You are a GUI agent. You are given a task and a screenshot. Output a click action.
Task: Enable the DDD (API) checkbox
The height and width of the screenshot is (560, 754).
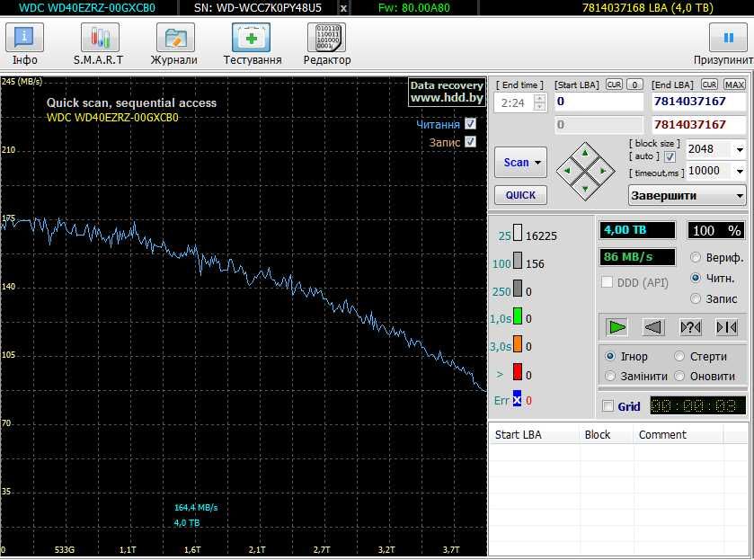pos(607,282)
